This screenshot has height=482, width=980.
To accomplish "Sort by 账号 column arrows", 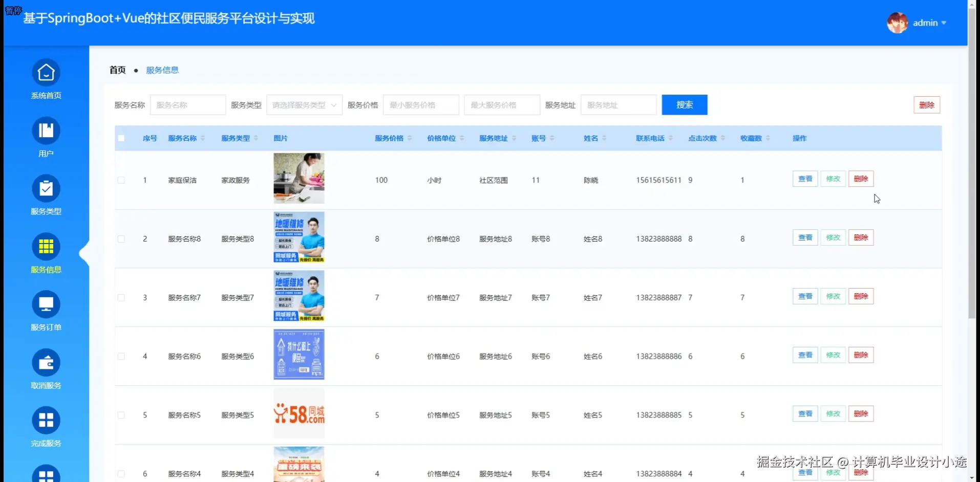I will [x=552, y=138].
